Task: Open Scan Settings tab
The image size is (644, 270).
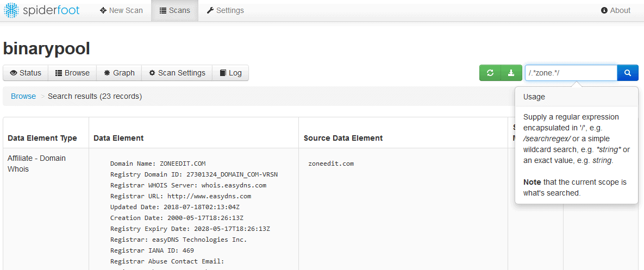Action: coord(177,73)
